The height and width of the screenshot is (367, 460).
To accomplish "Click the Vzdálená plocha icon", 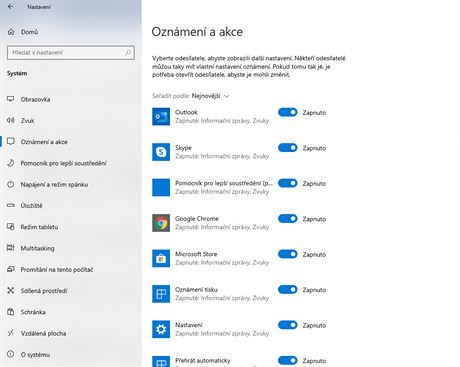I will 11,333.
